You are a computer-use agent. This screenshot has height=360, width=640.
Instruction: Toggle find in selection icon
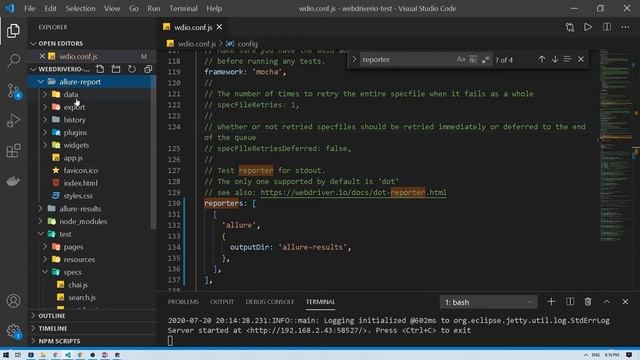(568, 60)
